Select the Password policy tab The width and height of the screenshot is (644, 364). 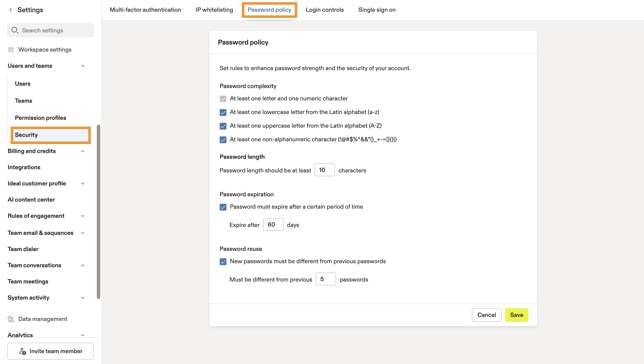pos(269,10)
